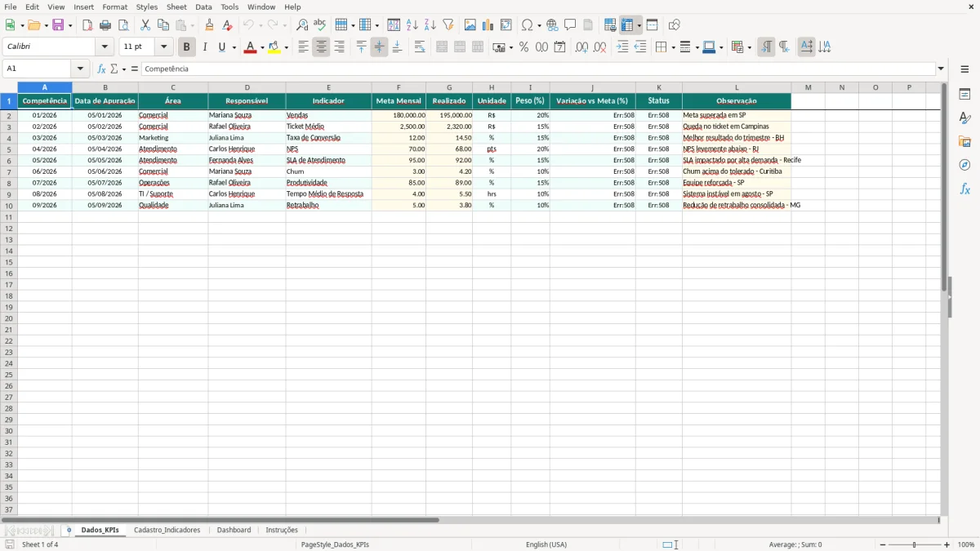
Task: Format cell as percent
Action: [523, 47]
